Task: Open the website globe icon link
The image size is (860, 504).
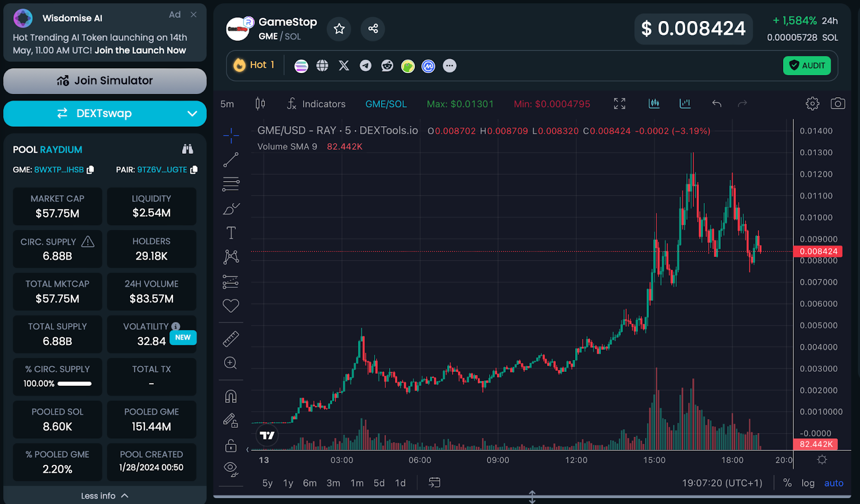Action: pos(322,66)
